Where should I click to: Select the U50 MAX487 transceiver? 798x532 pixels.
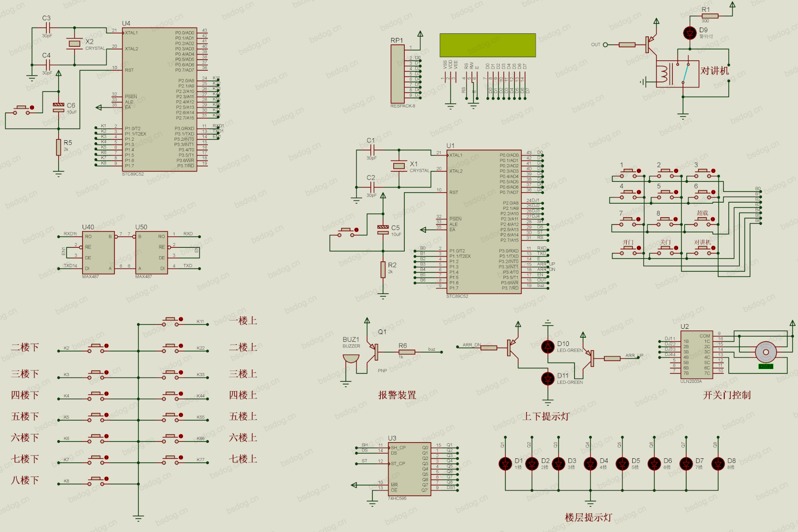pyautogui.click(x=151, y=253)
